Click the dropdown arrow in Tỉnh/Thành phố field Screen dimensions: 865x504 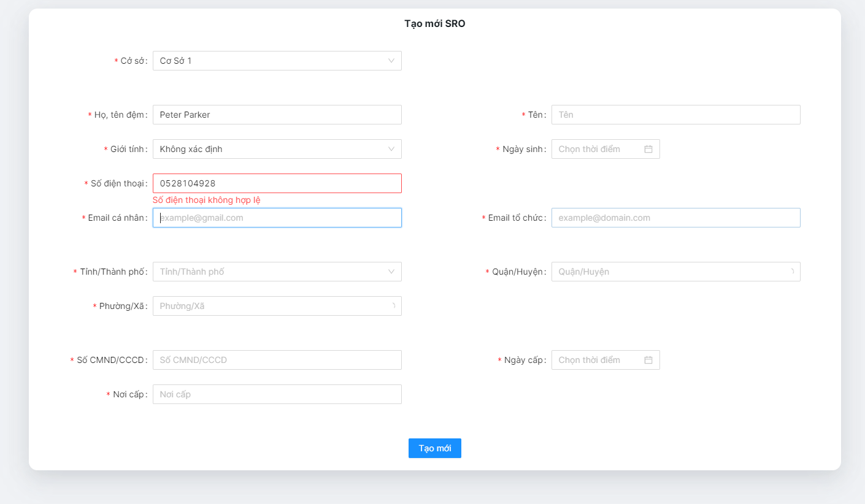[391, 272]
